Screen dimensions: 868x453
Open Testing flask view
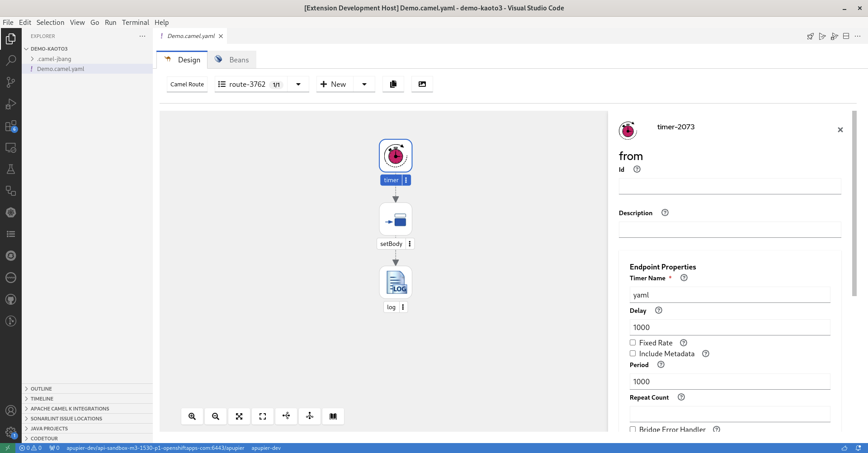click(11, 169)
